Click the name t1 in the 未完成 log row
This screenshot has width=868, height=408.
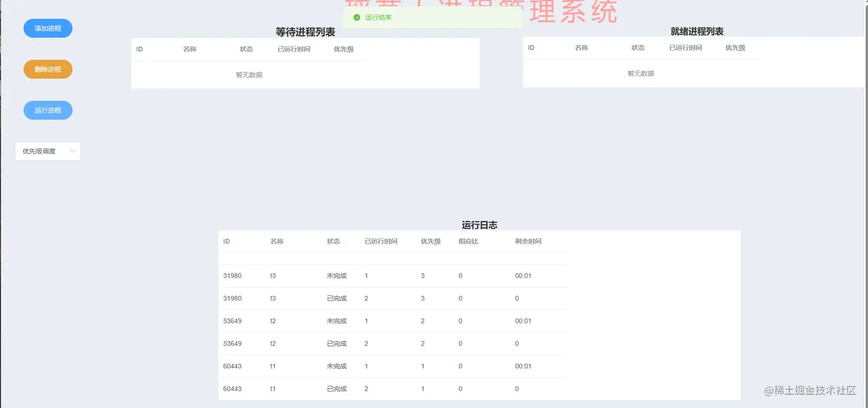[273, 366]
